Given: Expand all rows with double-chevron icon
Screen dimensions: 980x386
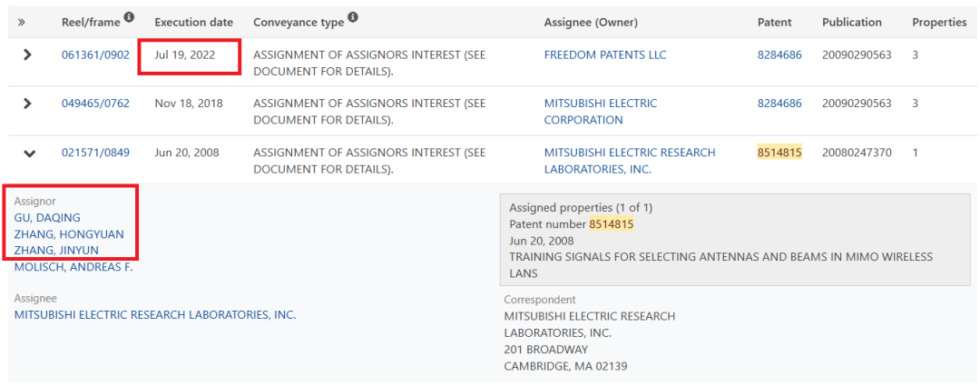Looking at the screenshot, I should click(22, 23).
